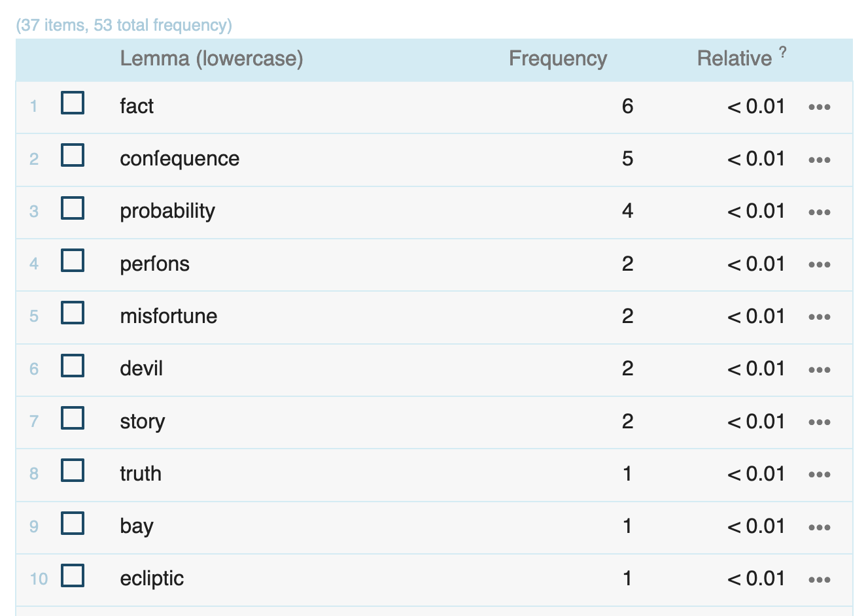
Task: Open the ellipsis menu for 'truth'
Action: (819, 475)
